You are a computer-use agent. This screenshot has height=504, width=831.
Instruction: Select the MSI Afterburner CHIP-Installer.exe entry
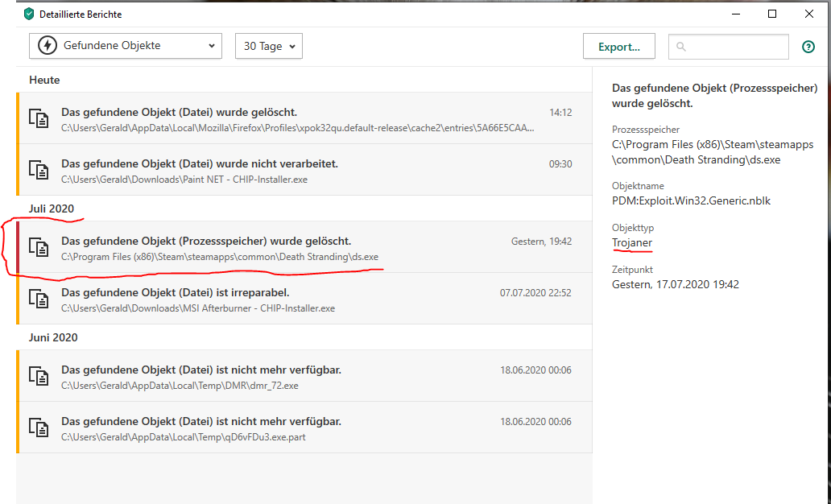click(304, 299)
